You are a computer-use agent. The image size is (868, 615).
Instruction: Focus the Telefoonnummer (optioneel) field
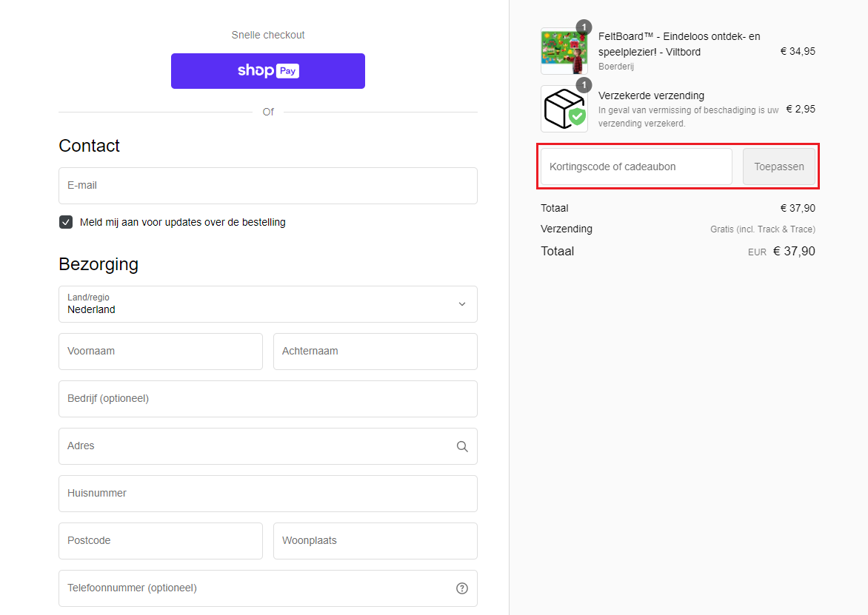click(252, 588)
